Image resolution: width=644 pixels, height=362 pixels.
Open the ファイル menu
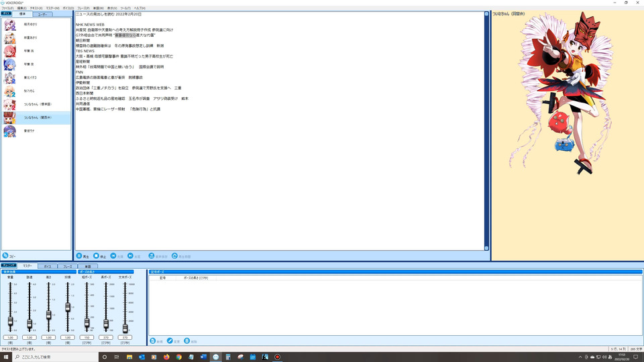[x=7, y=8]
